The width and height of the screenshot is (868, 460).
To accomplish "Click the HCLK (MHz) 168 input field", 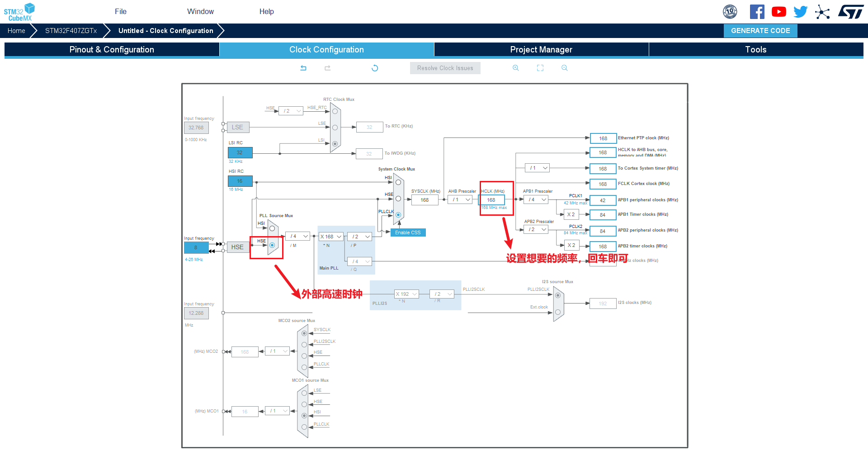I will 491,200.
